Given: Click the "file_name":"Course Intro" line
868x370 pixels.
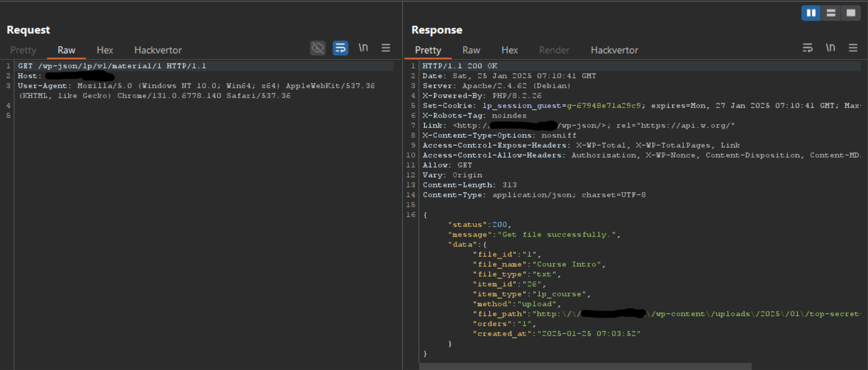Looking at the screenshot, I should pyautogui.click(x=539, y=264).
